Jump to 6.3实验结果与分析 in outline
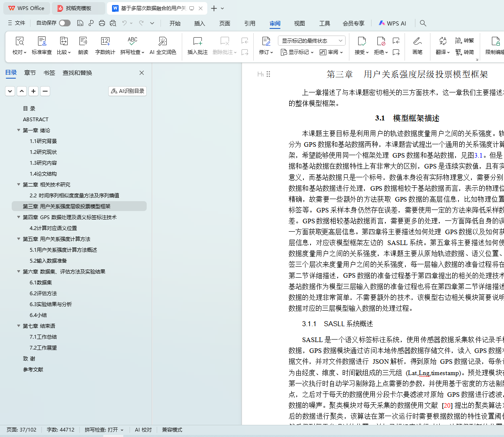This screenshot has height=437, width=504. click(51, 304)
